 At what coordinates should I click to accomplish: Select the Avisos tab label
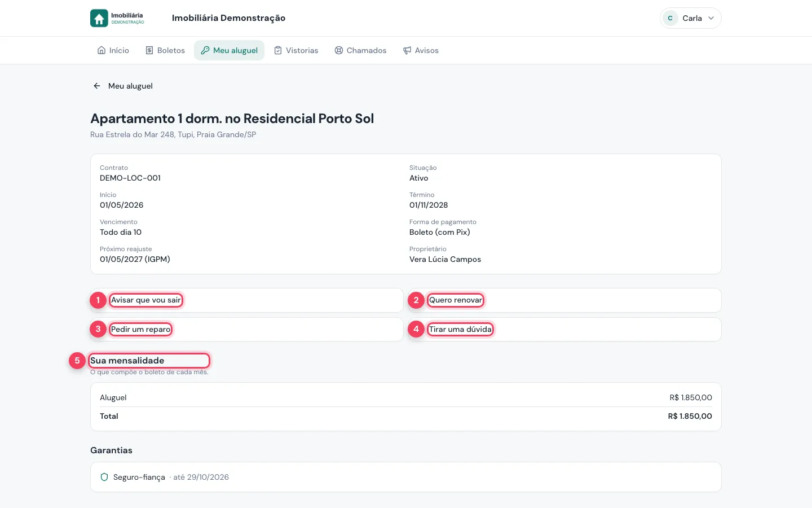[x=427, y=50]
